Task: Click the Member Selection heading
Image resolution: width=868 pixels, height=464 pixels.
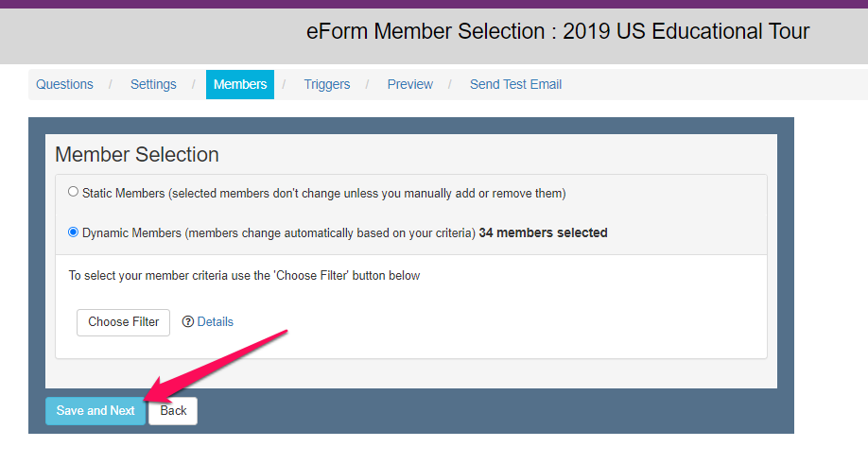Action: tap(137, 154)
